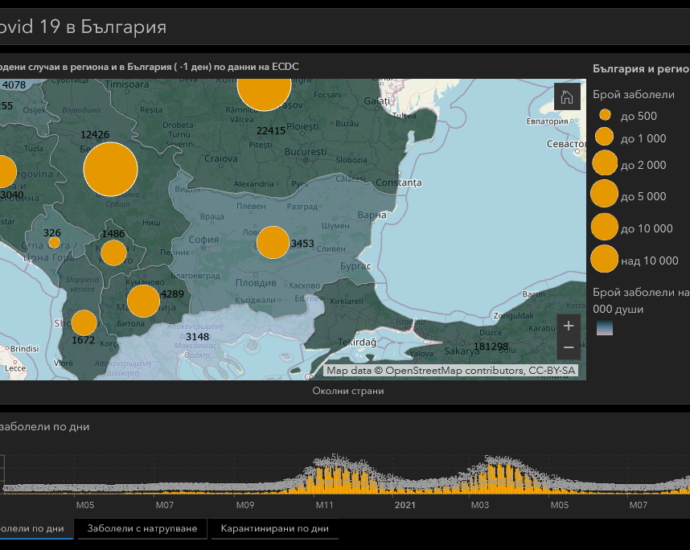Select the 'Околни страни' map tab
This screenshot has height=550, width=690.
point(348,391)
